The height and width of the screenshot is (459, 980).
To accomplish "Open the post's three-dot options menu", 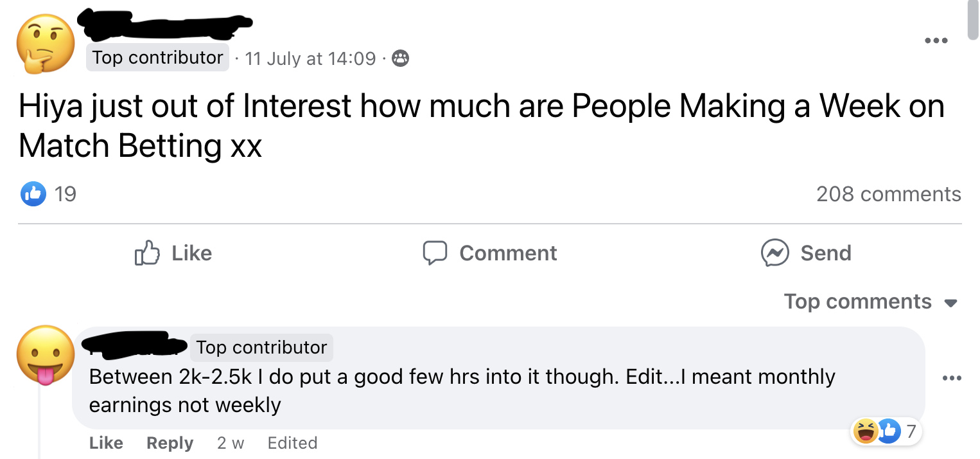I will coord(936,41).
